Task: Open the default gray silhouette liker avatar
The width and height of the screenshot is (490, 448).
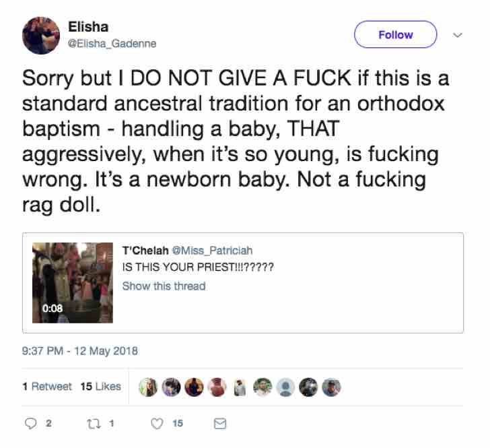Action: (285, 387)
